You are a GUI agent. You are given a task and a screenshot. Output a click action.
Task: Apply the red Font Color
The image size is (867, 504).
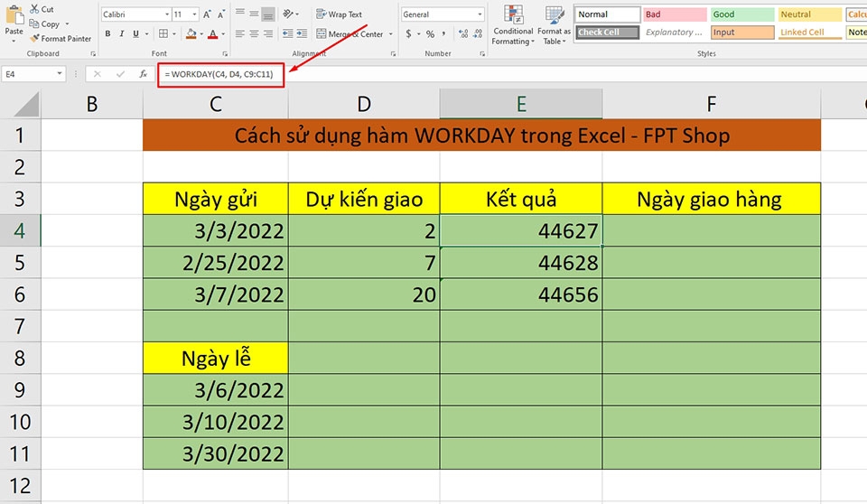click(x=213, y=33)
